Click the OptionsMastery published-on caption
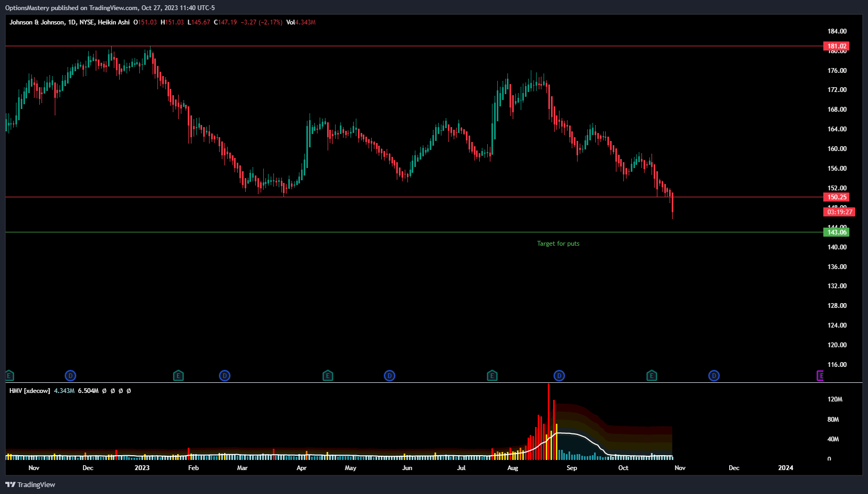This screenshot has height=494, width=868. coord(110,8)
